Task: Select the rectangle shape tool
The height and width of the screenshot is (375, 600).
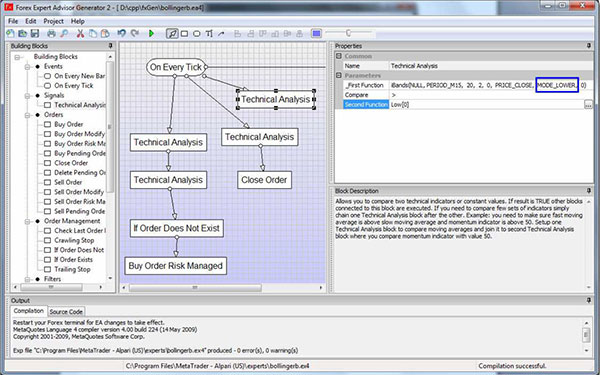Action: (x=184, y=34)
